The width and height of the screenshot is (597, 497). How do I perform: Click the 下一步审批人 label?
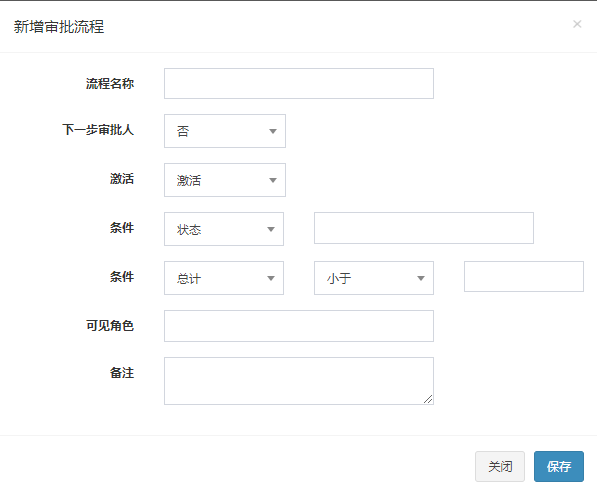98,129
